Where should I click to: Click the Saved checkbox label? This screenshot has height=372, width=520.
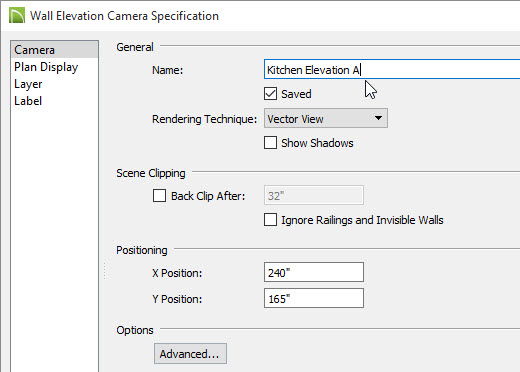click(296, 94)
